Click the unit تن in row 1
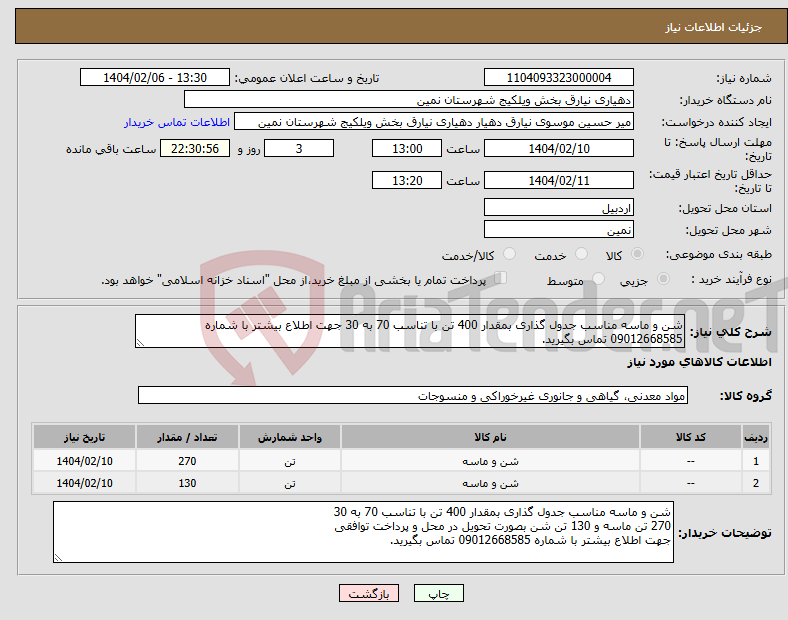Screen dimensions: 788x620 [289, 461]
